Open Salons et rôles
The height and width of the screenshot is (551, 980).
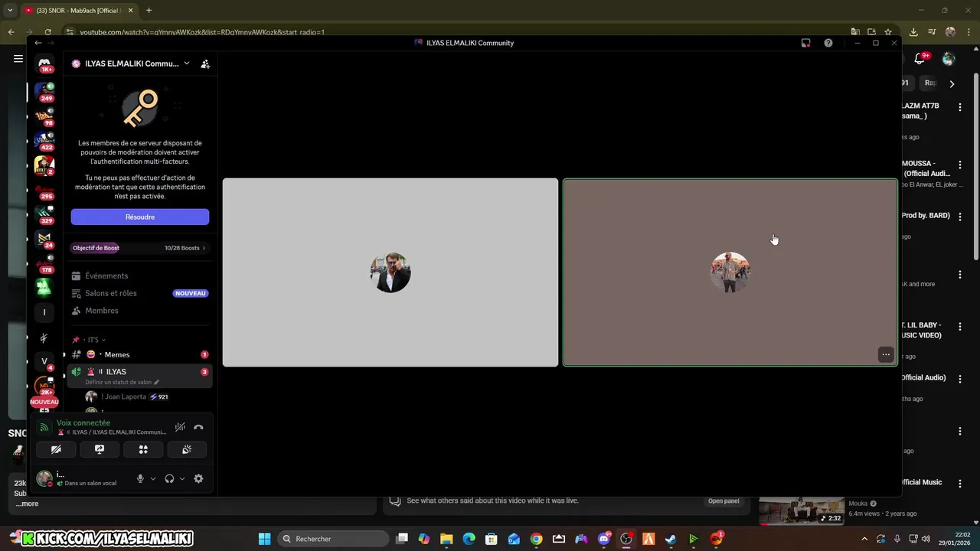111,293
